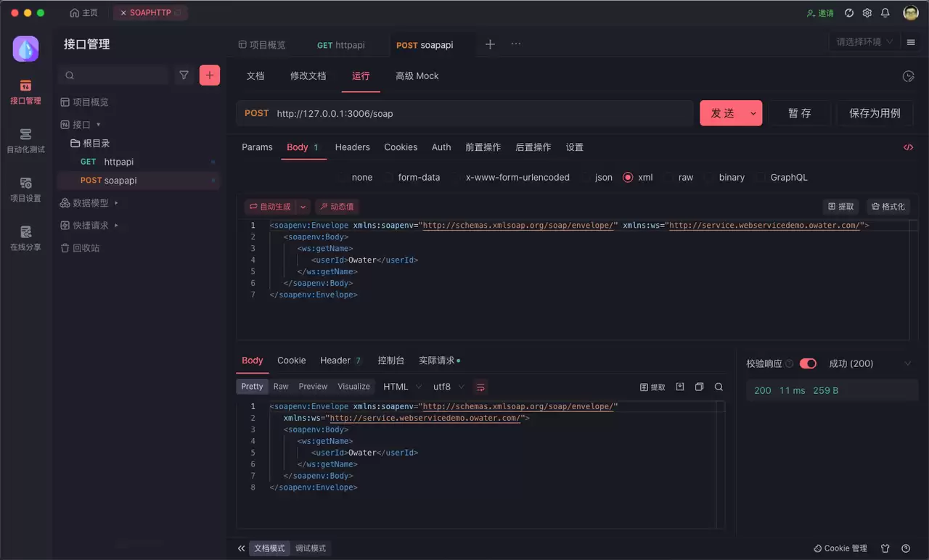Copy the response using the copy icon
The height and width of the screenshot is (560, 929).
tap(700, 387)
